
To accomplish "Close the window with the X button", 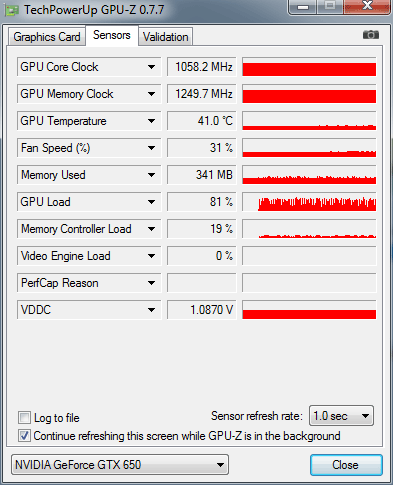I will (367, 6).
